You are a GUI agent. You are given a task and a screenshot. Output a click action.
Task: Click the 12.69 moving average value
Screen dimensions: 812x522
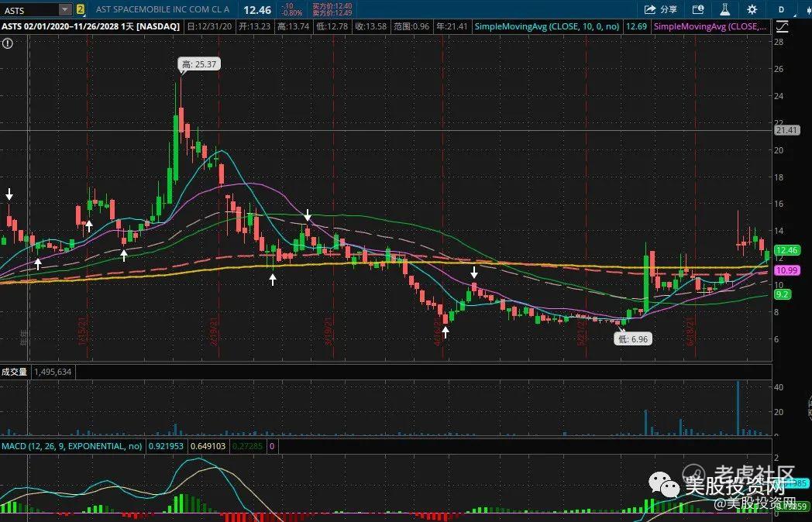pyautogui.click(x=636, y=26)
